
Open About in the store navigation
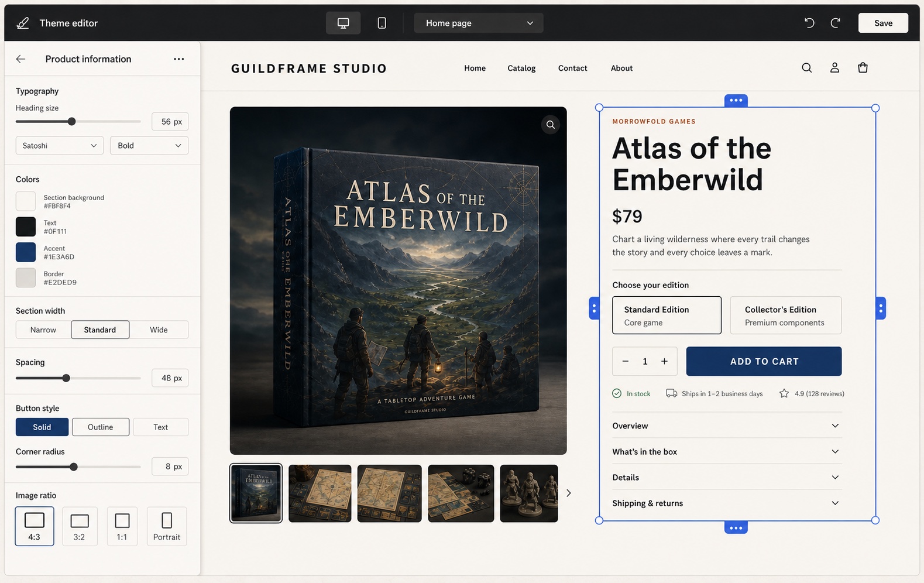(621, 68)
